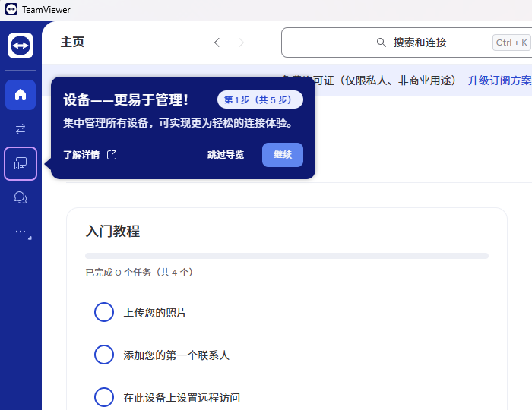Toggle the 添加您的第一个联系人 task circle
Viewport: 532px width, 410px height.
(104, 355)
